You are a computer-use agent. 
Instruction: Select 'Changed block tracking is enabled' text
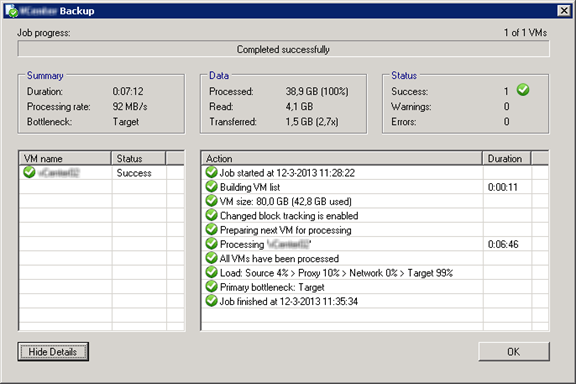289,216
